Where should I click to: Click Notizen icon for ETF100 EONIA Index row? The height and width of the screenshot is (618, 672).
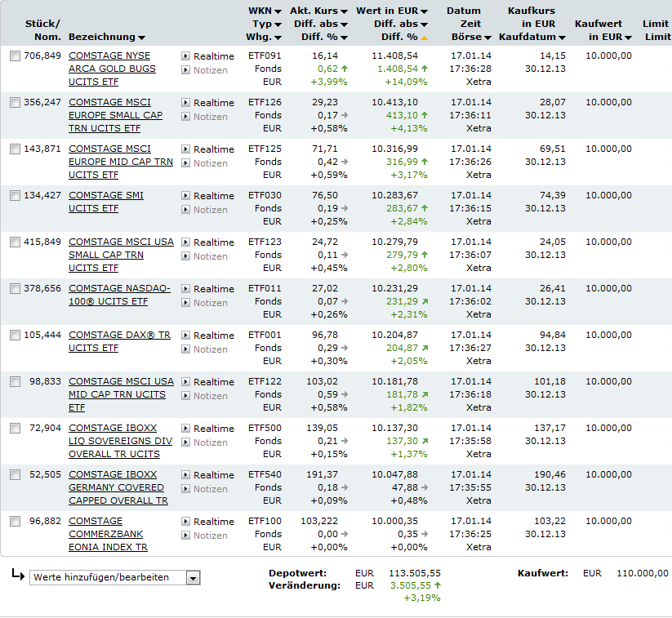click(185, 536)
